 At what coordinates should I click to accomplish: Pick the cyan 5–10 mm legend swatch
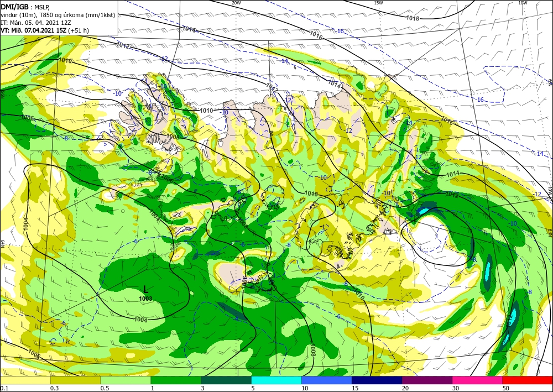click(276, 380)
